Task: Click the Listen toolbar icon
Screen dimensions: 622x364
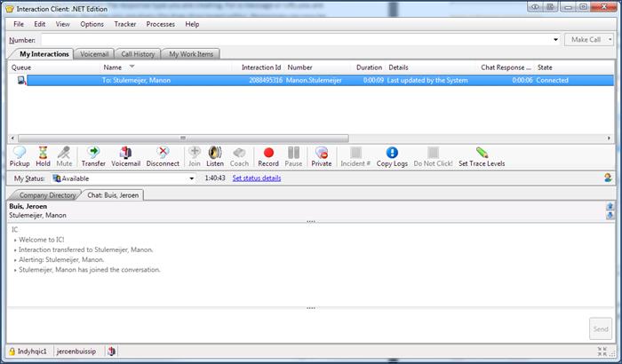Action: click(x=215, y=156)
